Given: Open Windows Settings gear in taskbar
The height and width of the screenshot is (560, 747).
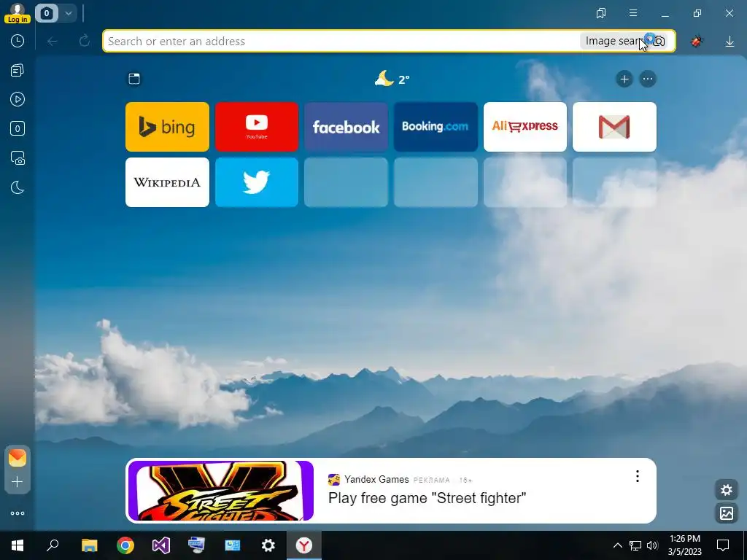Looking at the screenshot, I should coord(268,545).
